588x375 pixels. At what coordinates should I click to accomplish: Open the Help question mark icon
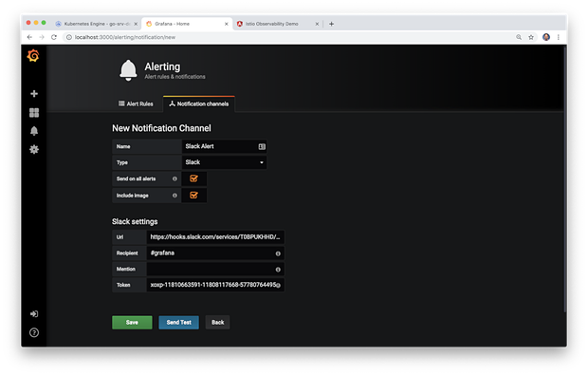pyautogui.click(x=34, y=332)
